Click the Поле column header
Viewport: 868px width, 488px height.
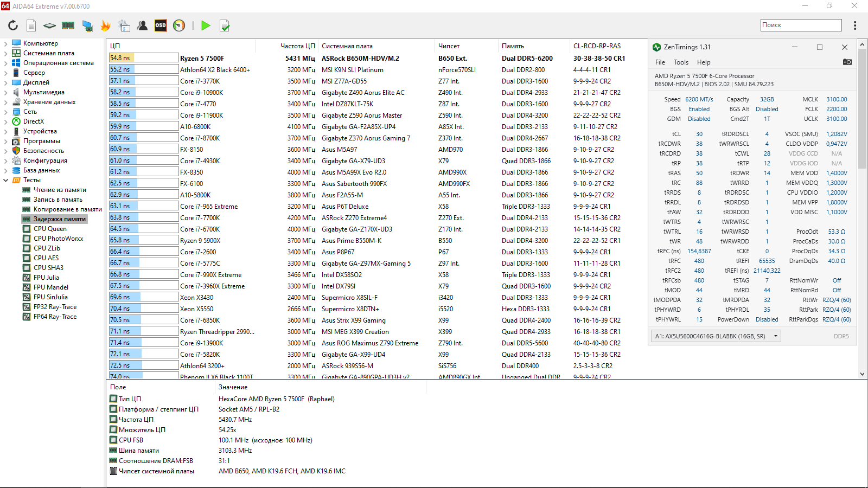161,387
